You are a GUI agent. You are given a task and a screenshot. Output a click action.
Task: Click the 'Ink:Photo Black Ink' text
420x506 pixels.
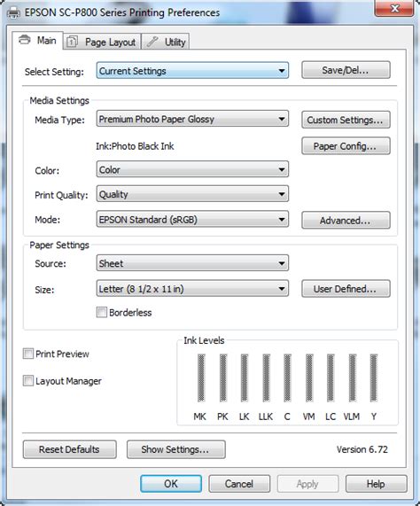pyautogui.click(x=135, y=146)
